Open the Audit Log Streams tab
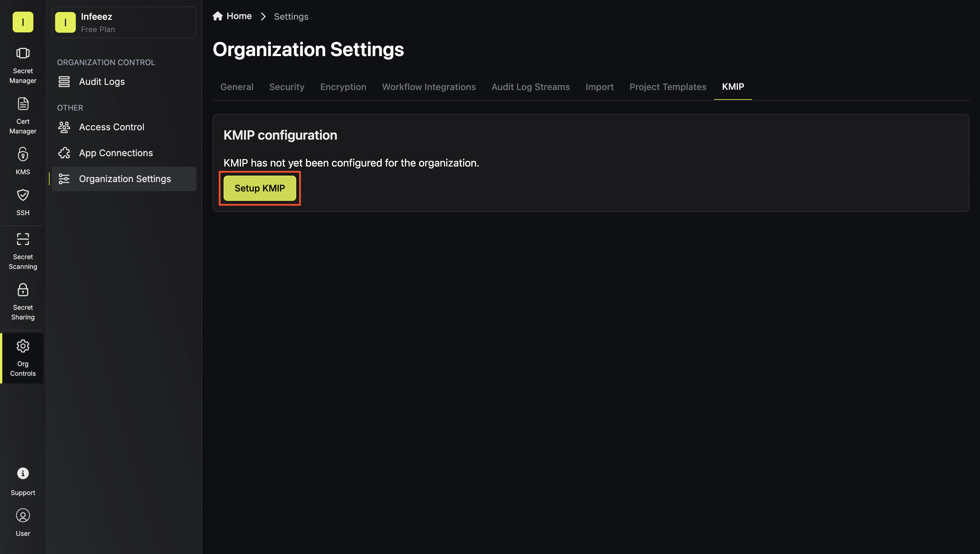This screenshot has height=554, width=980. tap(530, 87)
